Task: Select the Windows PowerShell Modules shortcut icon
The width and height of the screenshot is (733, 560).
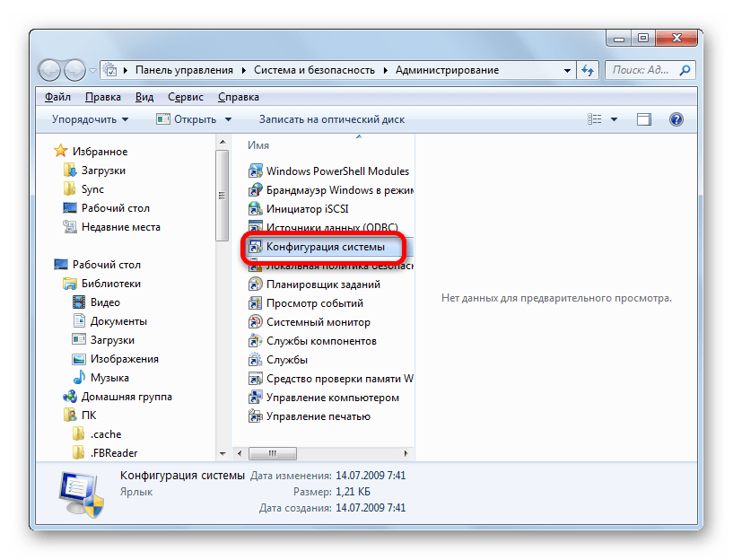Action: [255, 171]
